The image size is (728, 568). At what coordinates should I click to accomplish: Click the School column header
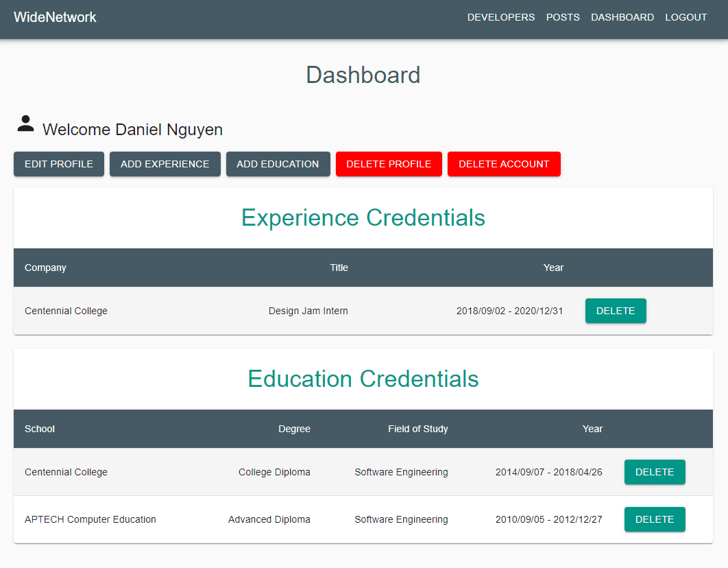tap(40, 429)
